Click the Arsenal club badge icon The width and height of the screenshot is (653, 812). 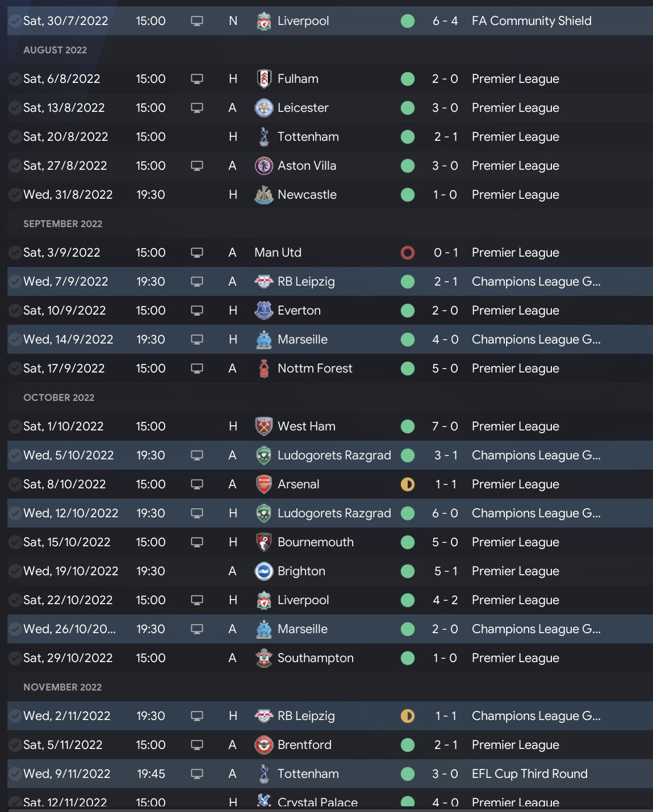tap(263, 484)
